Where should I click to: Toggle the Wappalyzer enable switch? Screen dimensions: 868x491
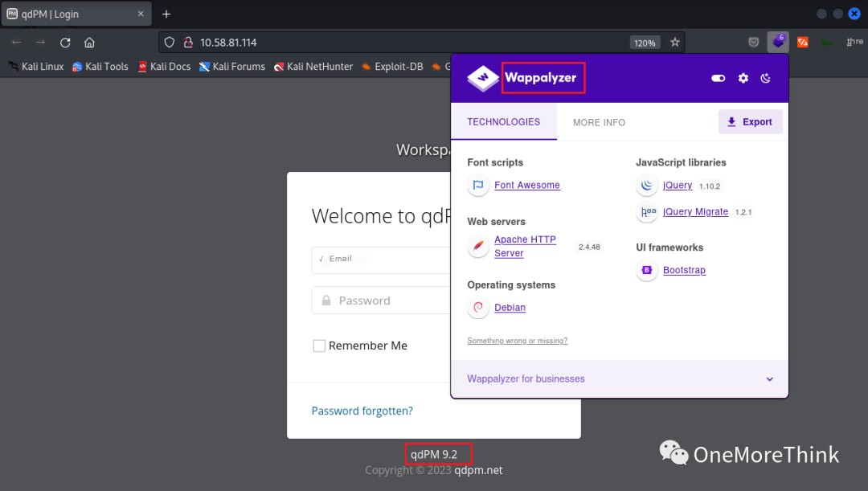pos(718,78)
